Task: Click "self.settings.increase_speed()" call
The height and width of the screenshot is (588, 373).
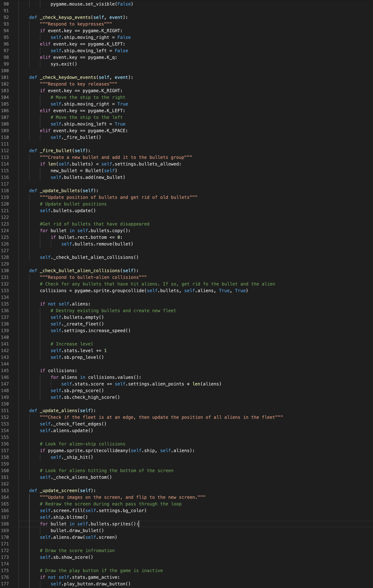Action: coord(90,331)
